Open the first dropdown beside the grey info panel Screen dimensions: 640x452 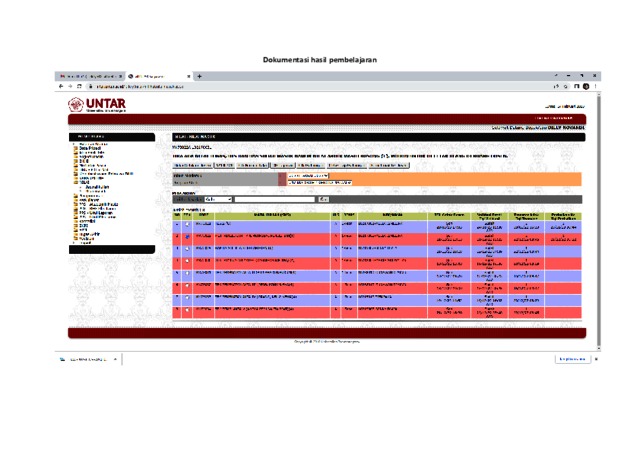pos(320,175)
